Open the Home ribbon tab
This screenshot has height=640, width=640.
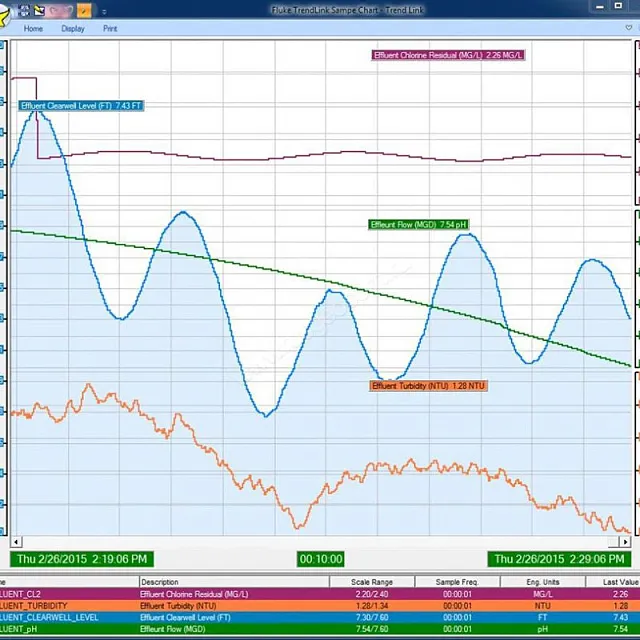pyautogui.click(x=33, y=28)
